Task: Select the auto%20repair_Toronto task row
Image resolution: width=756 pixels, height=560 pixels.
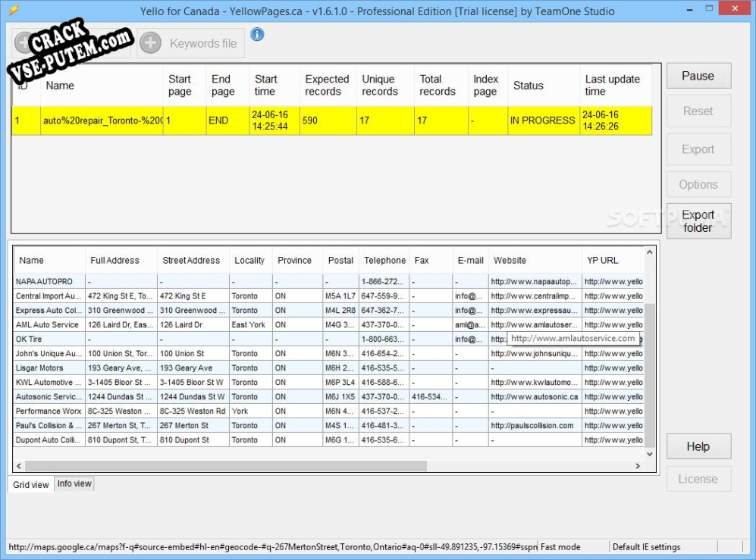Action: coord(331,120)
